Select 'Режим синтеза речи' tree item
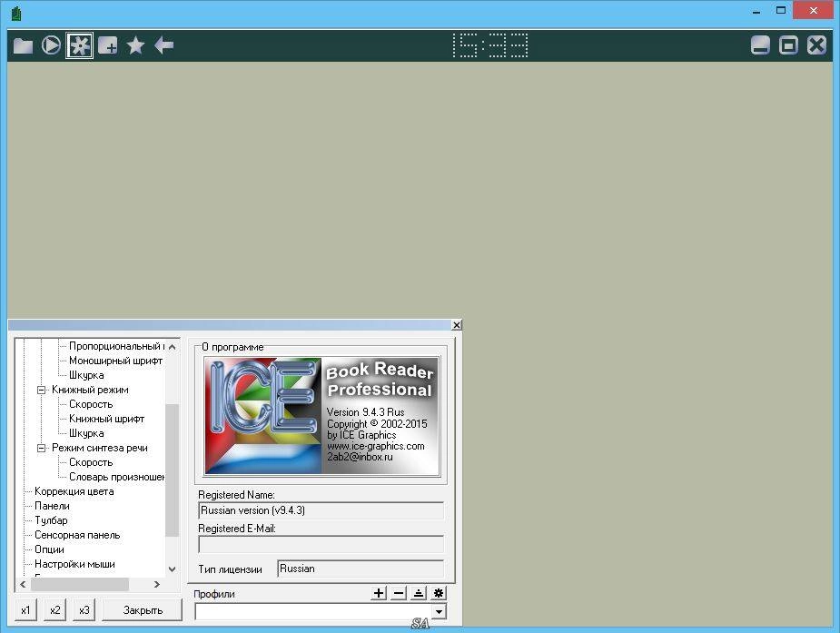Viewport: 840px width, 633px height. click(x=100, y=448)
